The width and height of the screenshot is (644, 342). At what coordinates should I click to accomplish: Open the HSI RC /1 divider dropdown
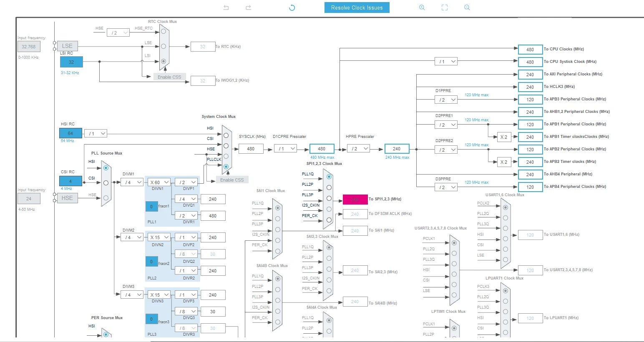pyautogui.click(x=96, y=133)
